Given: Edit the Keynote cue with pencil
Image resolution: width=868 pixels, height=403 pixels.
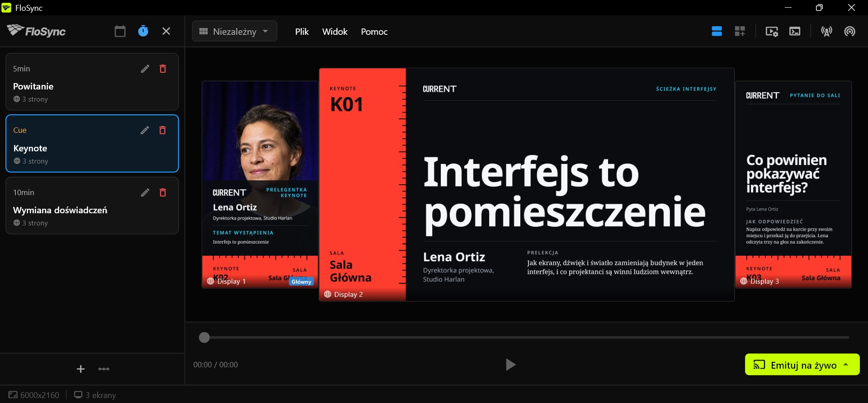Looking at the screenshot, I should (x=145, y=130).
